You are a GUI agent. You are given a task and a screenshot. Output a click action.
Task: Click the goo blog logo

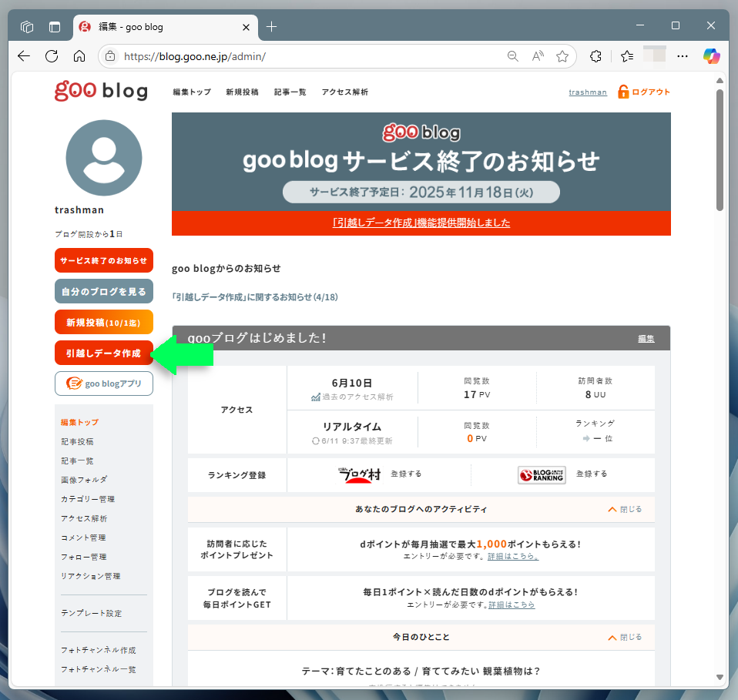(x=101, y=91)
